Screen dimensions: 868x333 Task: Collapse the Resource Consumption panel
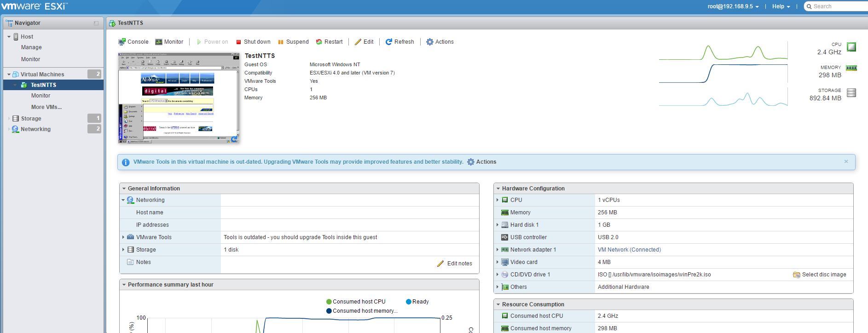pyautogui.click(x=498, y=304)
